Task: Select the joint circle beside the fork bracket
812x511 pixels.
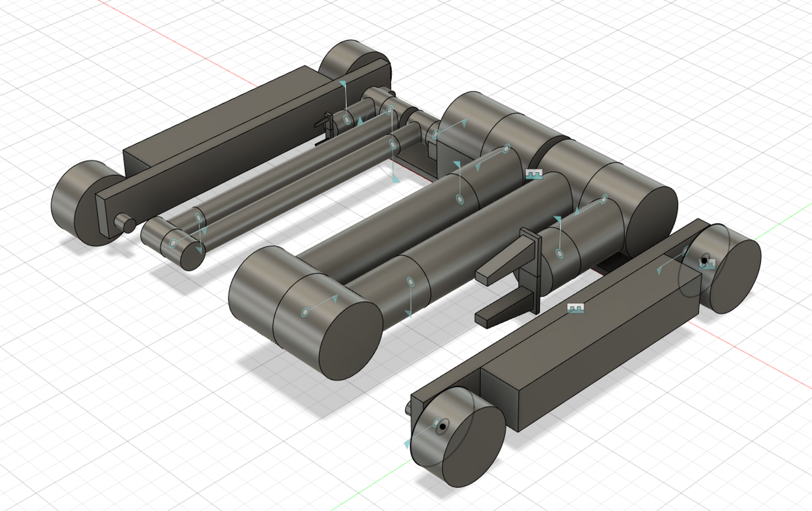Action: (559, 254)
